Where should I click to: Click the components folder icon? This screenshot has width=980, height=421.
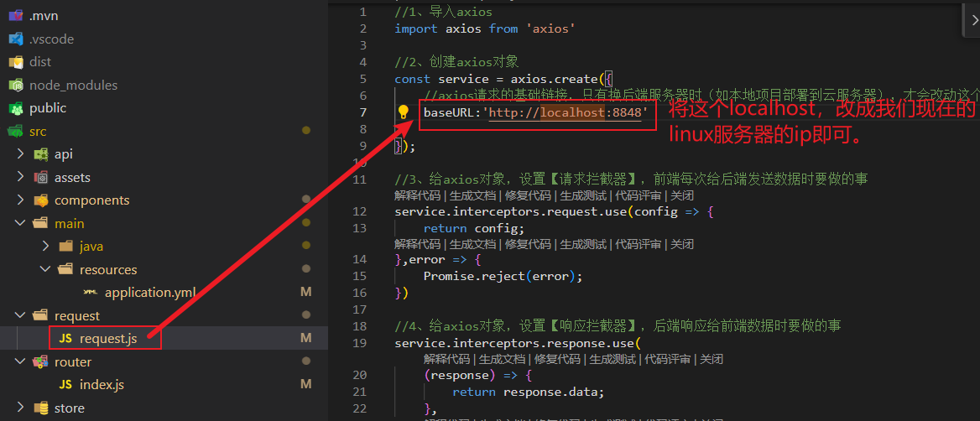coord(41,200)
